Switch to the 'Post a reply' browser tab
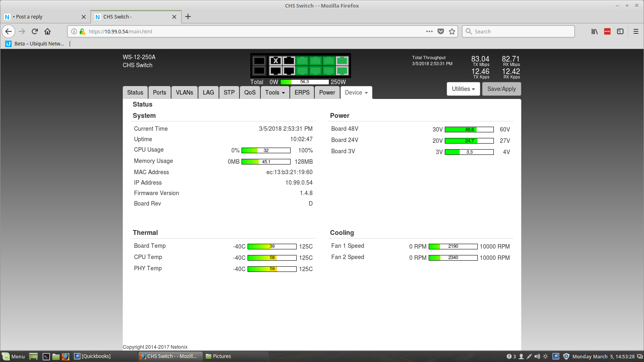Viewport: 644px width, 362px height. click(44, 17)
